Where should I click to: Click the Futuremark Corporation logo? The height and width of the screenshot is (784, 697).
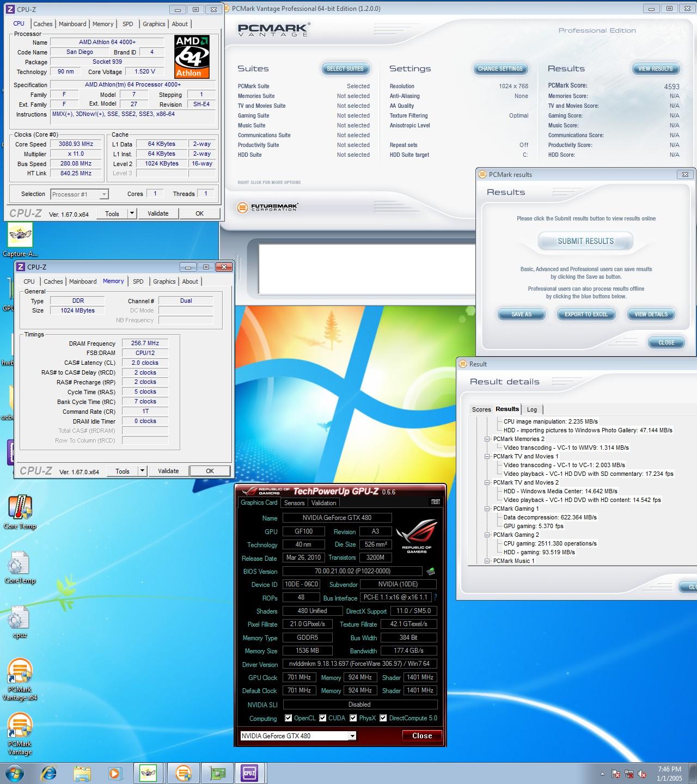point(268,207)
